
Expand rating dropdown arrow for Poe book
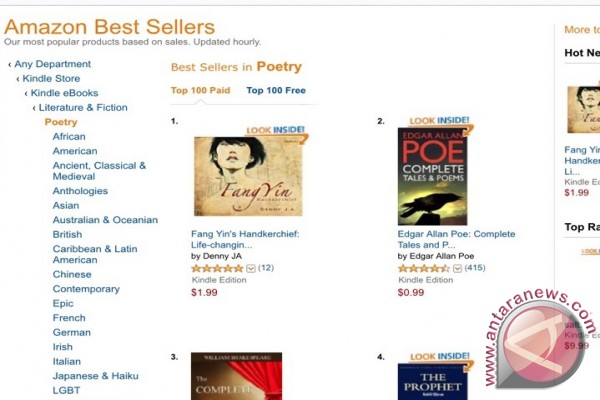coord(457,268)
